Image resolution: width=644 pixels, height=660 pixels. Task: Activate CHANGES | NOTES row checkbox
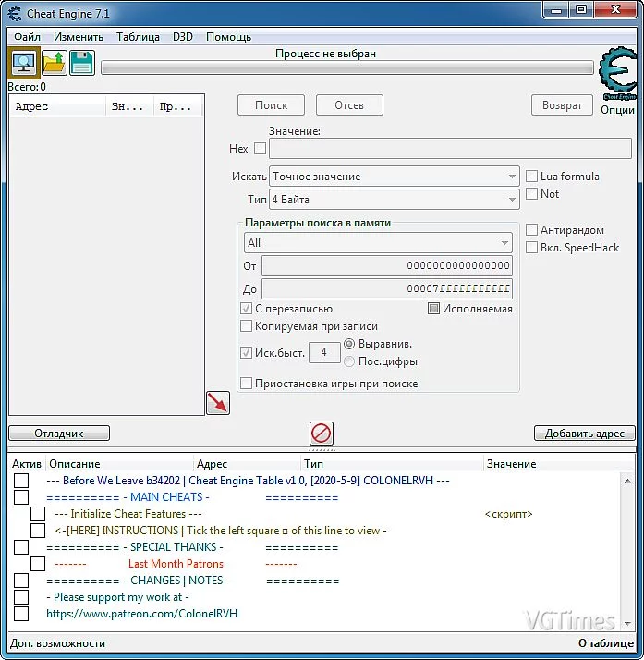click(x=21, y=581)
